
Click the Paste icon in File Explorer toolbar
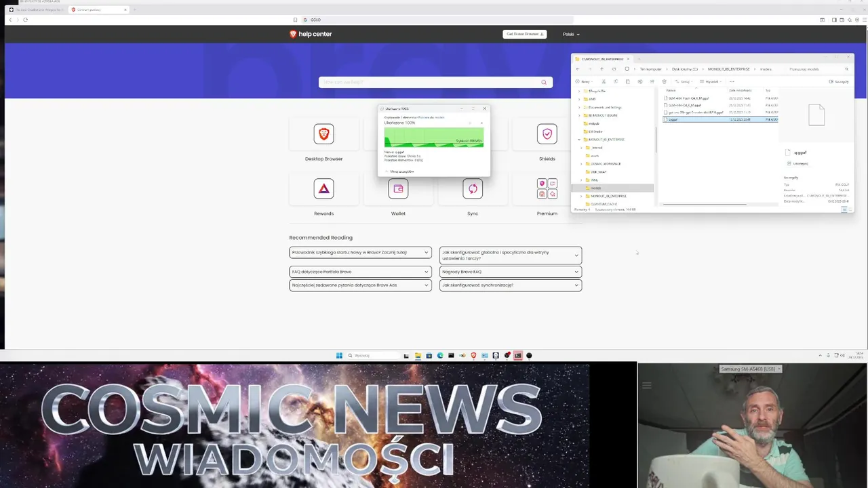tap(628, 81)
